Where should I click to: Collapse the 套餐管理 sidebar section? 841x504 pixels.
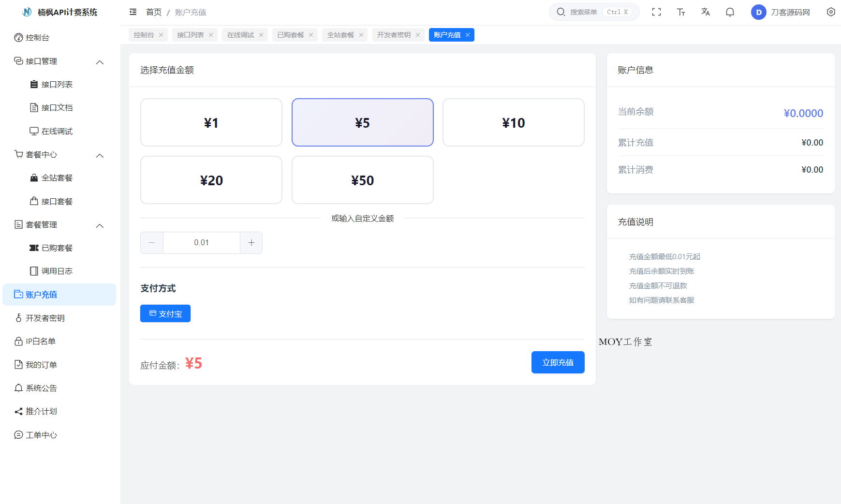pos(100,225)
